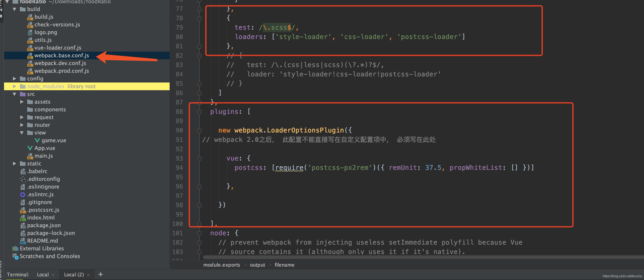Select the Local terminal tab
This screenshot has width=644, height=280.
[44, 275]
